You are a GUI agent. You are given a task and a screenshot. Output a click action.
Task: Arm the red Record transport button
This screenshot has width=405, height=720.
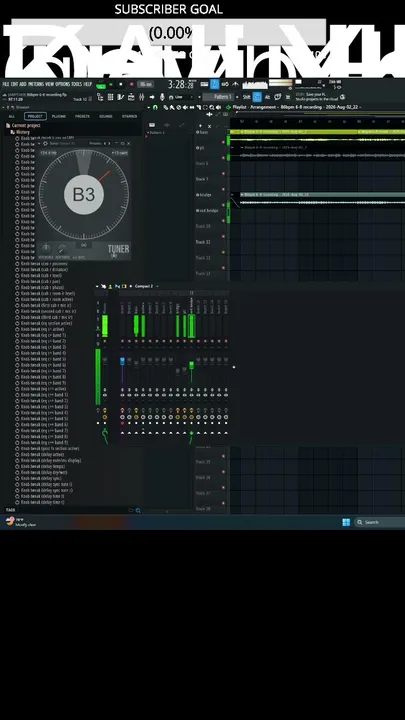tap(132, 84)
